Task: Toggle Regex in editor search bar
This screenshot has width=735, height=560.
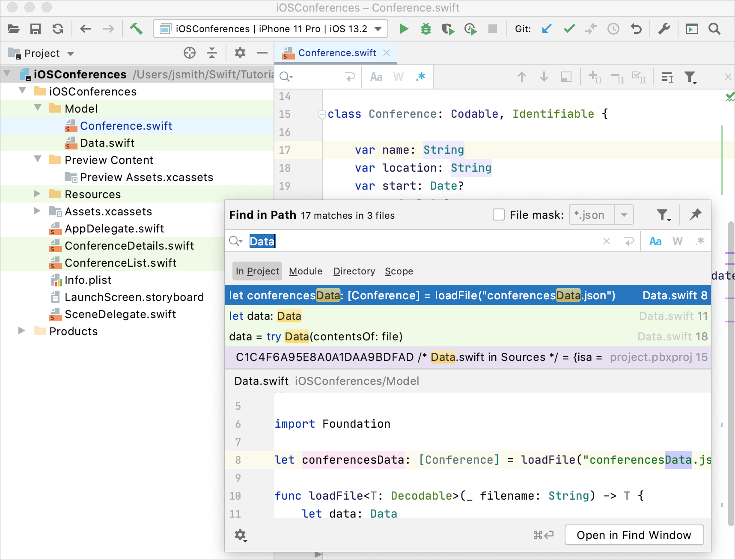Action: (x=421, y=77)
